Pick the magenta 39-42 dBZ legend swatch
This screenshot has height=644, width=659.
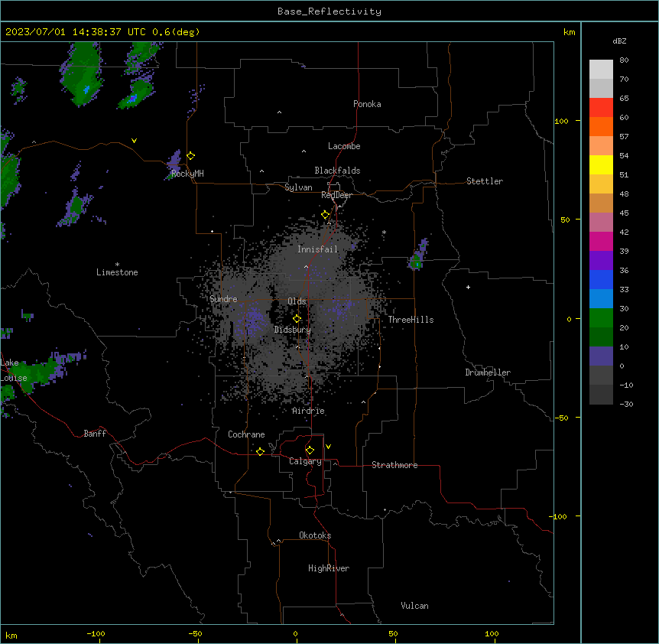coord(601,241)
